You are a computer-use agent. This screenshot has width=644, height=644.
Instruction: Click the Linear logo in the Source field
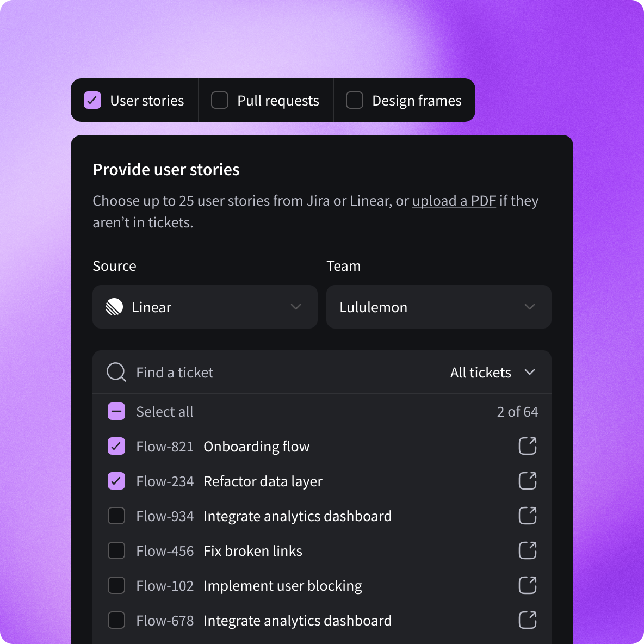[114, 307]
